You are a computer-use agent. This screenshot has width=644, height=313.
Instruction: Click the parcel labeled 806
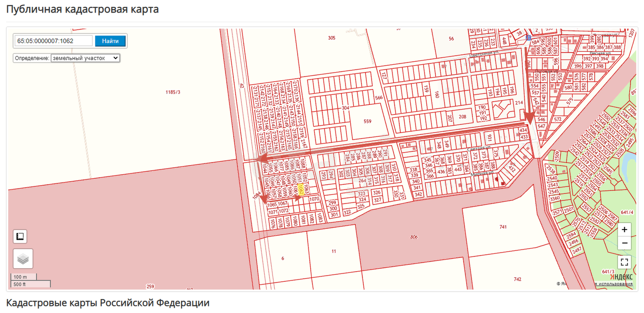[x=414, y=237]
